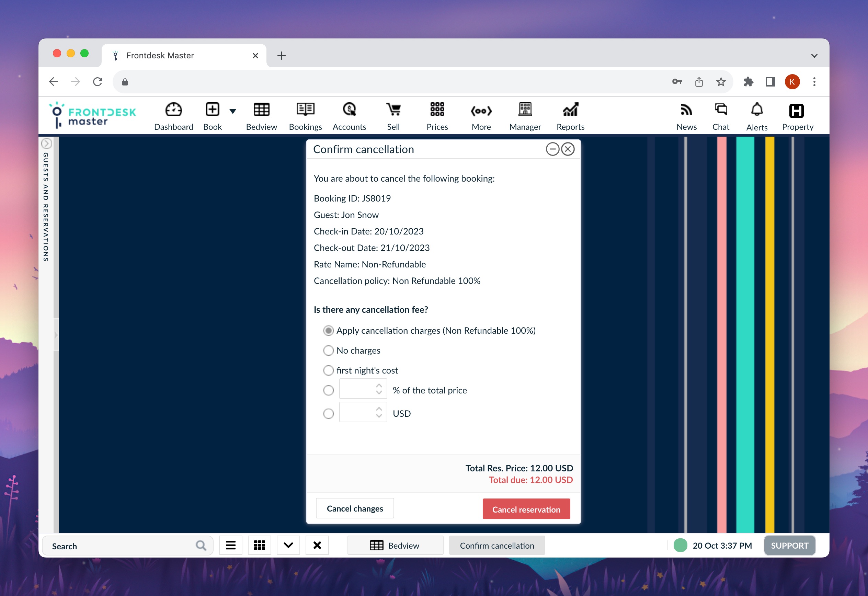868x596 pixels.
Task: Open the Bookings section
Action: point(305,116)
